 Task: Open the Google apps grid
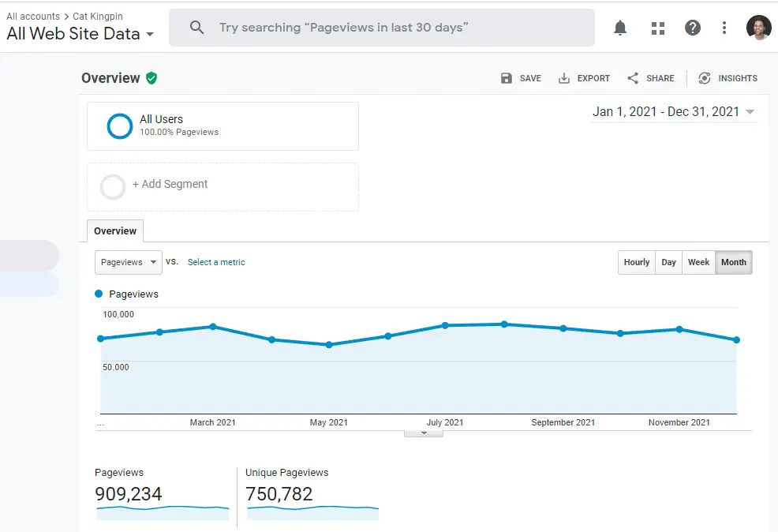click(657, 28)
